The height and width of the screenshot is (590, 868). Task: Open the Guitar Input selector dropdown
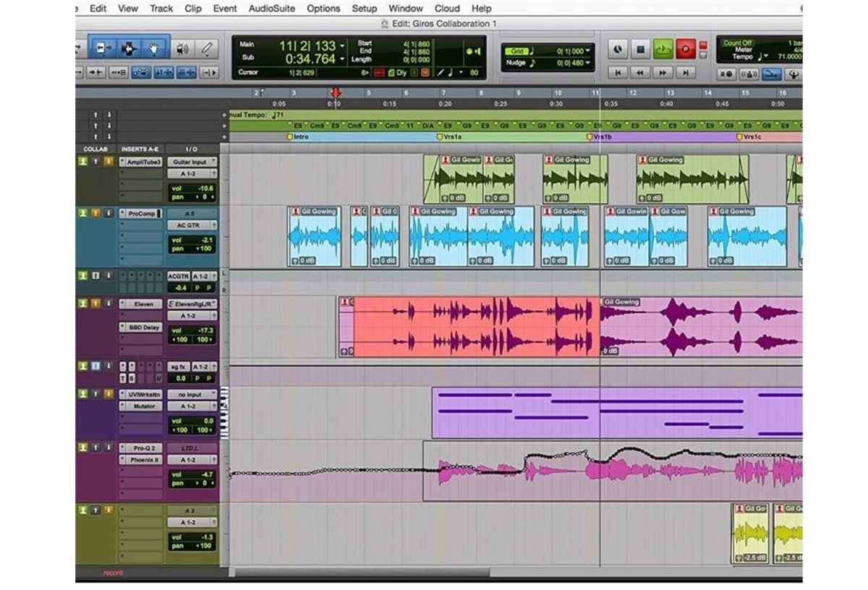[192, 162]
